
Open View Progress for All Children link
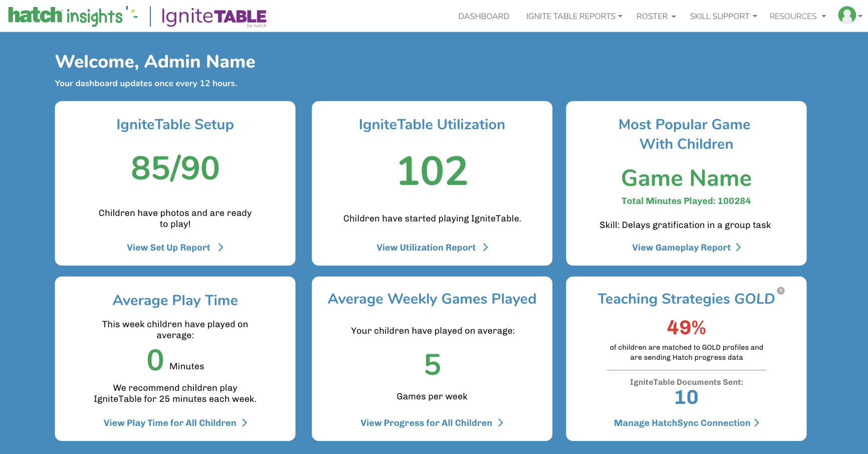pyautogui.click(x=426, y=422)
